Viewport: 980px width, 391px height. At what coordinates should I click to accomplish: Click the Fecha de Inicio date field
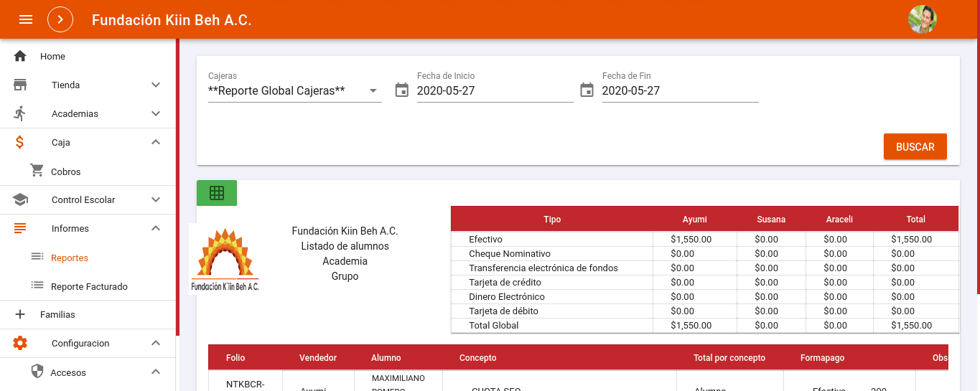[495, 91]
